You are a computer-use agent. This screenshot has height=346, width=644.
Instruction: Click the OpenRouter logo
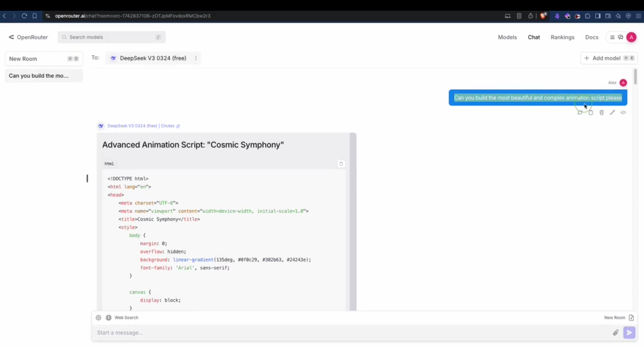[x=28, y=38]
